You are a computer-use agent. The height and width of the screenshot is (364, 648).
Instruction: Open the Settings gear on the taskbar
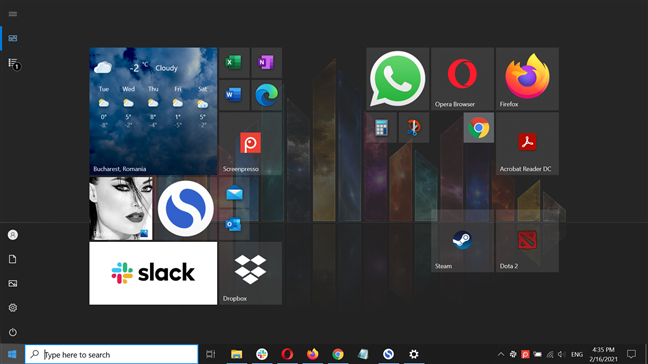pyautogui.click(x=414, y=354)
